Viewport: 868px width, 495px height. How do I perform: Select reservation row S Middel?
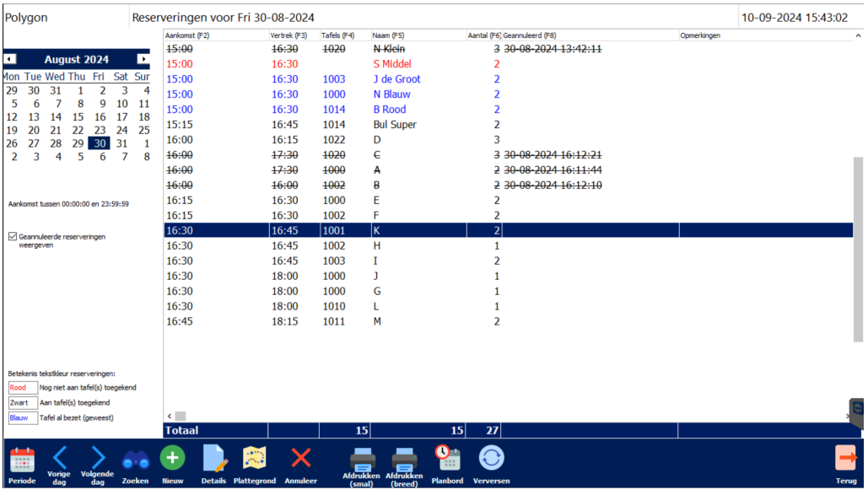pyautogui.click(x=508, y=64)
